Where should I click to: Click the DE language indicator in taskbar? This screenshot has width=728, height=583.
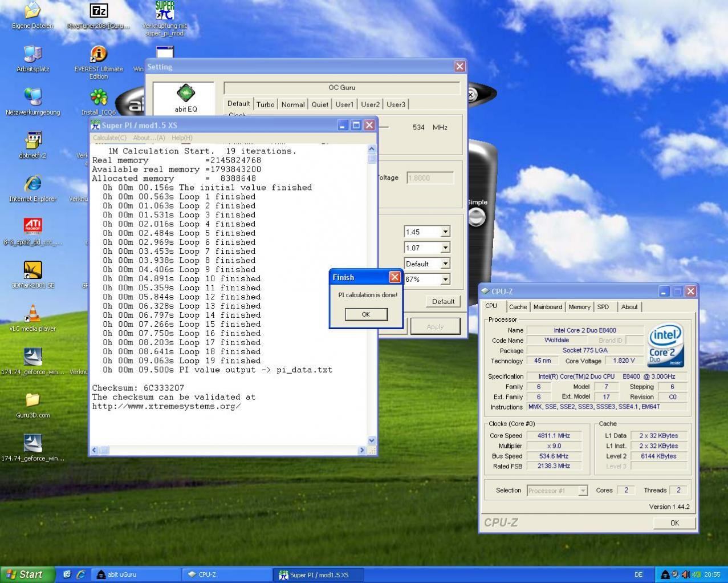[x=638, y=574]
